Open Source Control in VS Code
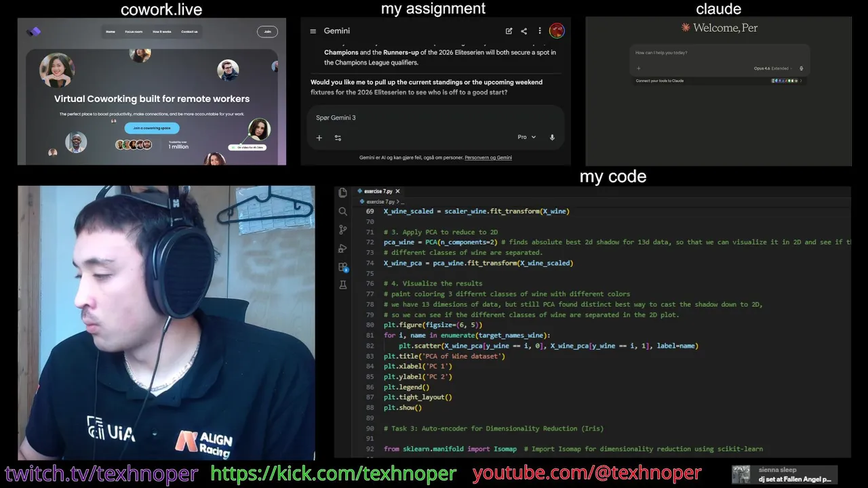Screen dimensions: 868x488 coord(342,230)
